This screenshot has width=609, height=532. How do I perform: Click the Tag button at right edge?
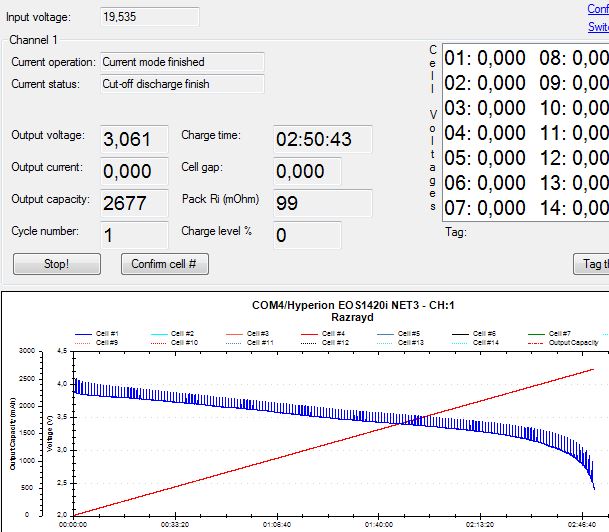[590, 264]
